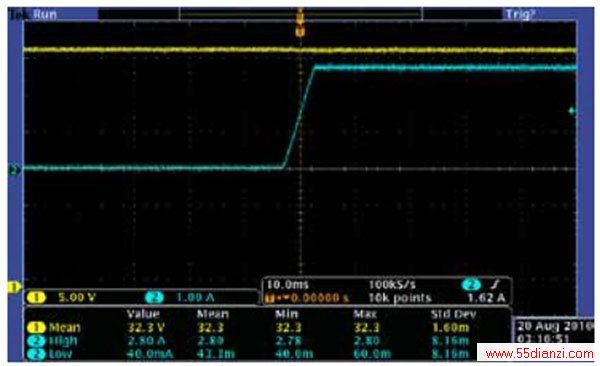Click the 1.62 A trigger level readout
600x366 pixels.
[x=486, y=297]
